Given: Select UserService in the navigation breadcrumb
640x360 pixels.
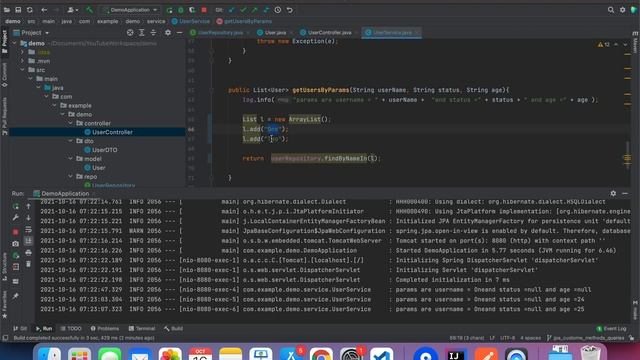Looking at the screenshot, I should click(x=191, y=21).
